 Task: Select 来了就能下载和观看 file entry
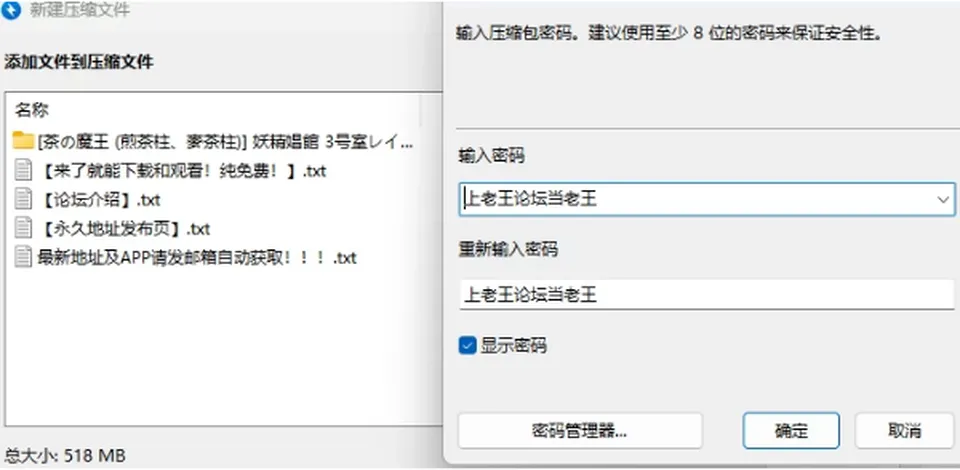tap(170, 170)
